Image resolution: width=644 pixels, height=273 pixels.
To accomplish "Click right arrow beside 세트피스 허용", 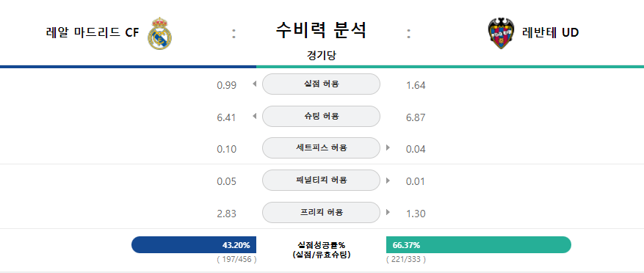I will tap(388, 148).
